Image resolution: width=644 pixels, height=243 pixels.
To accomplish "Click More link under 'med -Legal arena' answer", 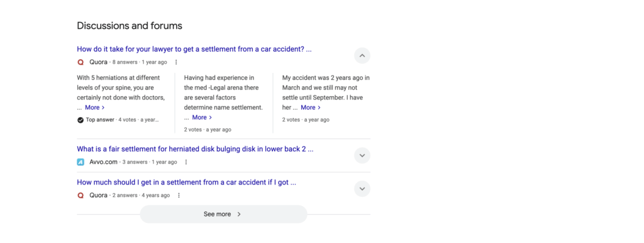I will [x=202, y=117].
